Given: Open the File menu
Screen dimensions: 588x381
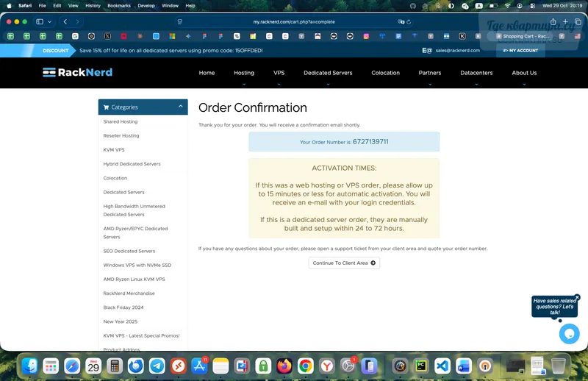Looking at the screenshot, I should point(43,6).
